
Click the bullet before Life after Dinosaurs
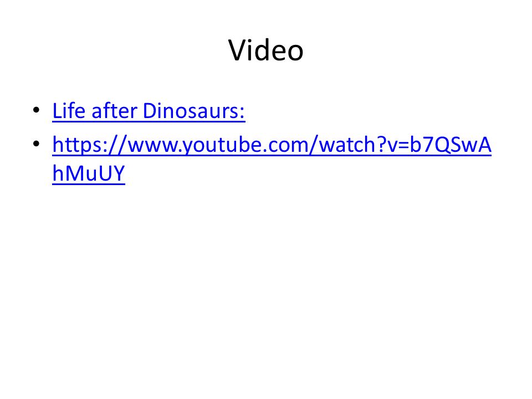37,110
